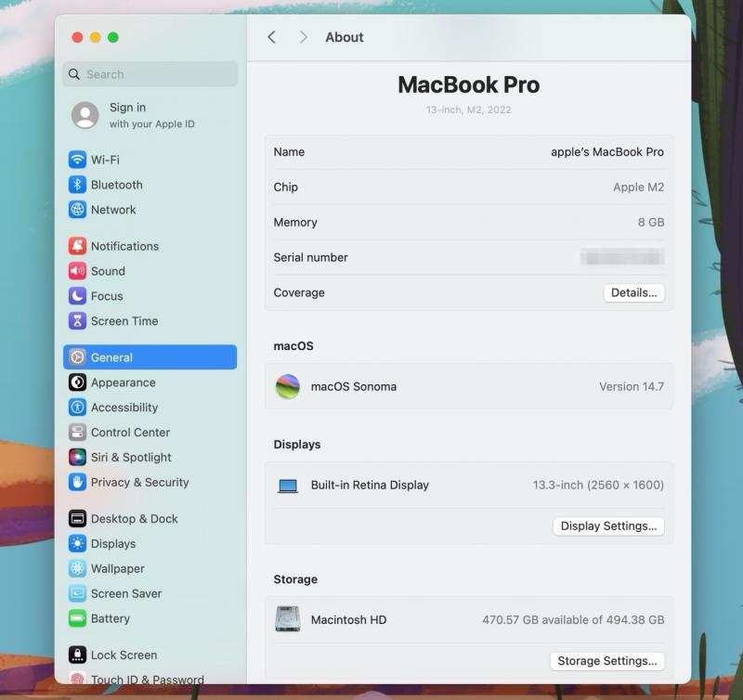Select Touch ID & Password label

[148, 680]
